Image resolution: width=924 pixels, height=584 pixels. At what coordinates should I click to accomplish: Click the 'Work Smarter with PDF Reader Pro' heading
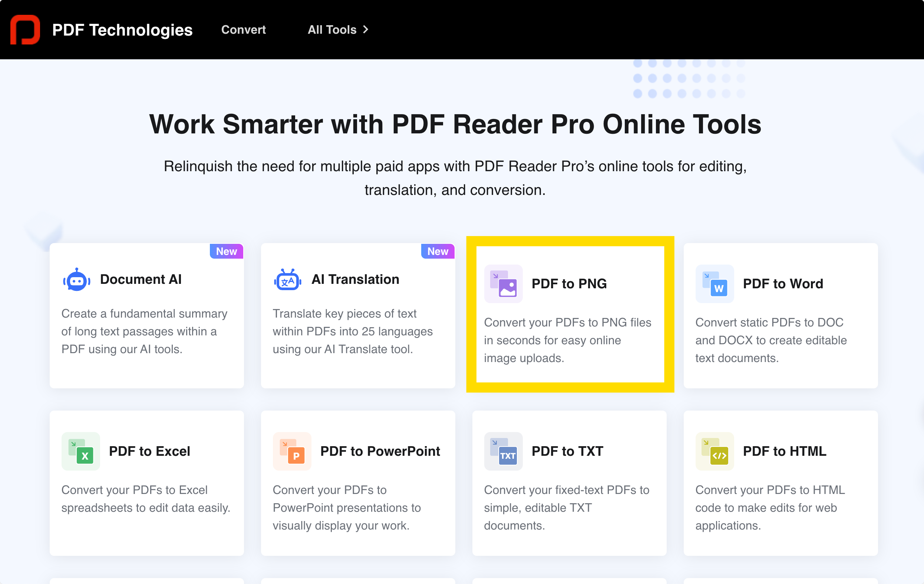455,124
